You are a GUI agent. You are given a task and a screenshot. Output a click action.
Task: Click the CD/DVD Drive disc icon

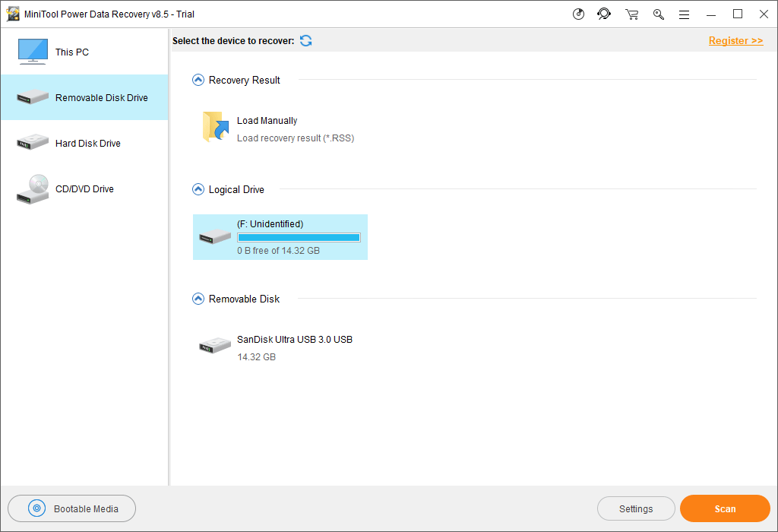tap(33, 189)
